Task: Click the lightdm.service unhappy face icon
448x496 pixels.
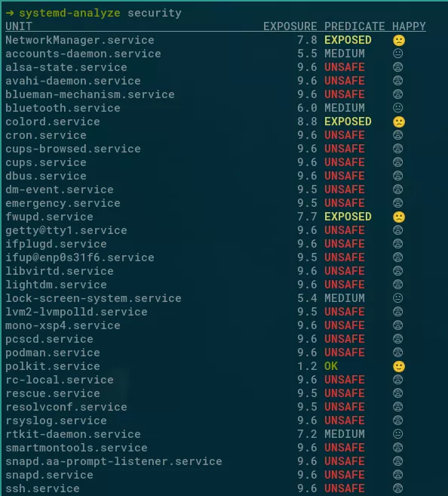Action: coord(397,285)
